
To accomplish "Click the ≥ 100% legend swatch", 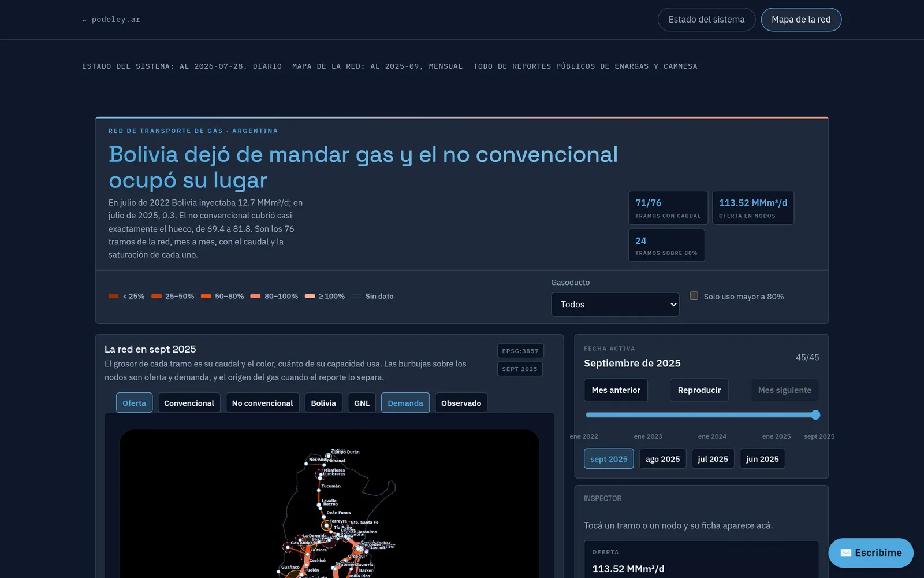I will 310,296.
